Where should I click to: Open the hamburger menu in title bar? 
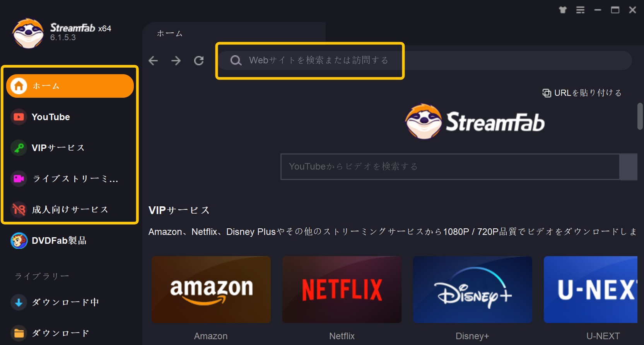coord(580,10)
